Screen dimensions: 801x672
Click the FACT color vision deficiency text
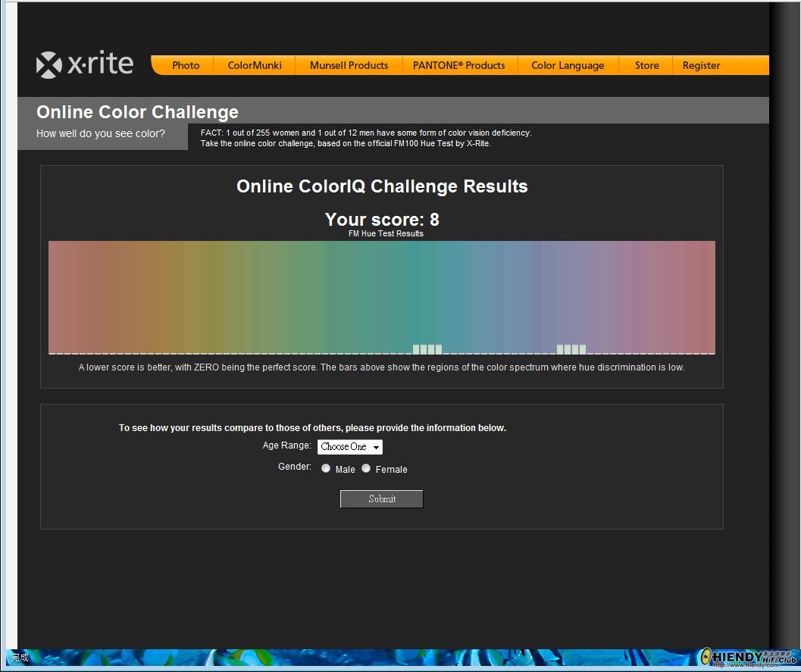pyautogui.click(x=366, y=138)
